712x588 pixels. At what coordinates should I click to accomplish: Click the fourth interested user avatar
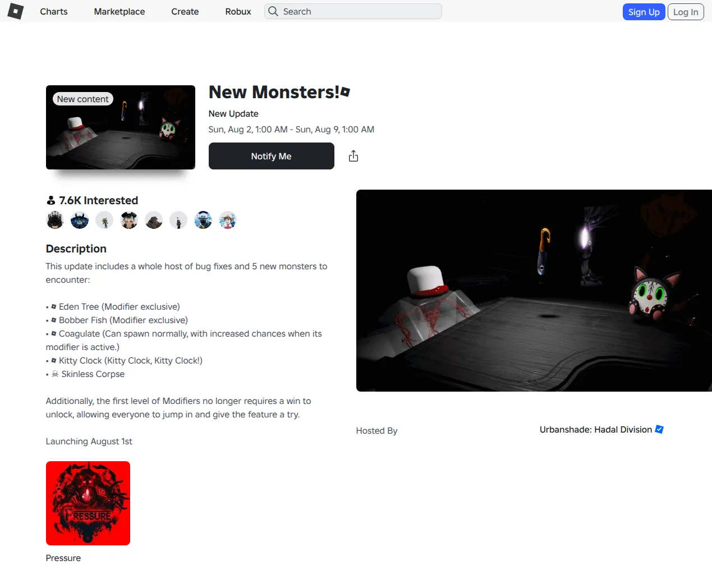point(129,220)
